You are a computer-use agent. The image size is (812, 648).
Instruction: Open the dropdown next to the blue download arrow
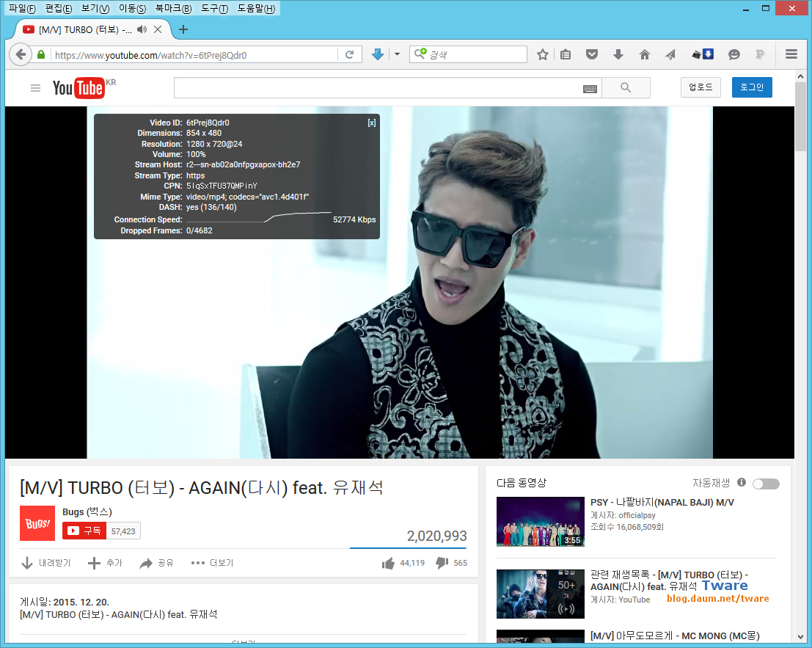pyautogui.click(x=397, y=54)
